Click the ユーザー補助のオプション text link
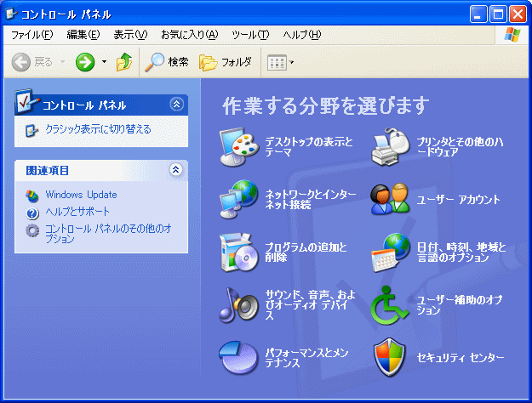Viewport: 532px width, 403px height. point(460,305)
